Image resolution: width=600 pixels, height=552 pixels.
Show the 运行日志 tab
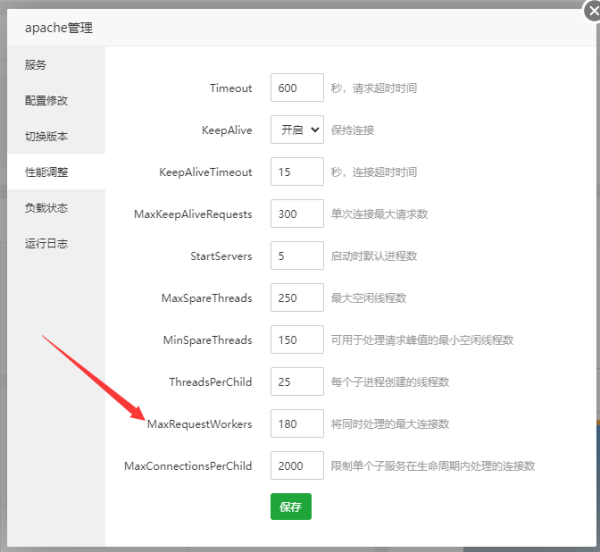(x=46, y=243)
